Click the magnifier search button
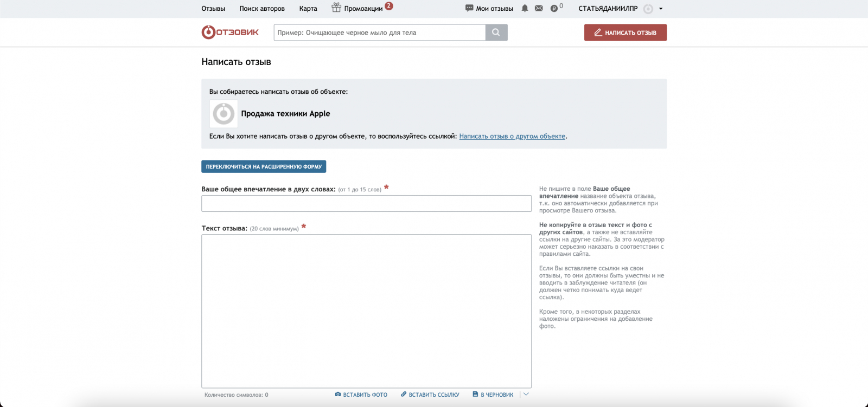 click(x=496, y=33)
